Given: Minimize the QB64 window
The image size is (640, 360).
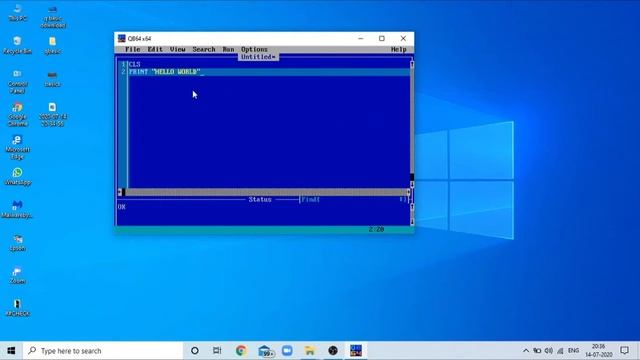Looking at the screenshot, I should point(360,38).
